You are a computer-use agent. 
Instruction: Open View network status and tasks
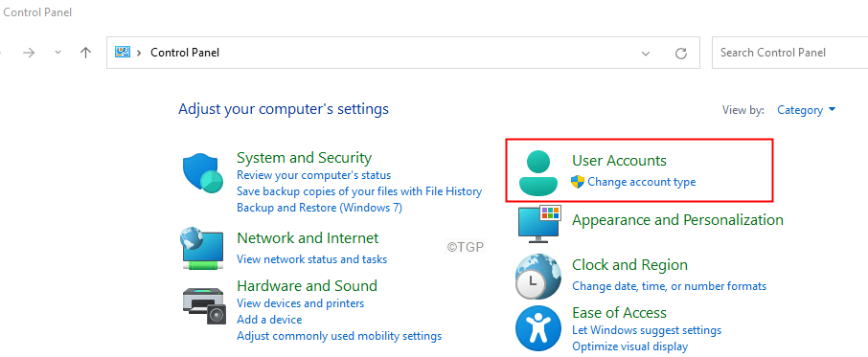pyautogui.click(x=311, y=259)
